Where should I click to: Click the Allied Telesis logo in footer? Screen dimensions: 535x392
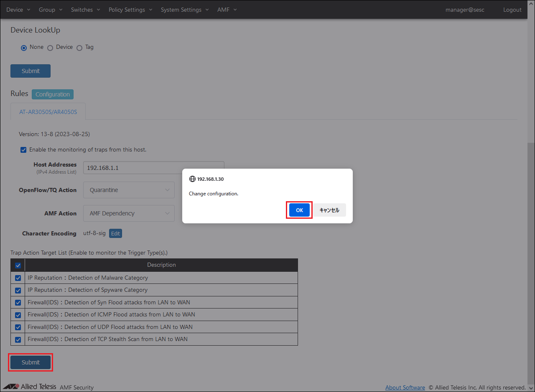tap(29, 387)
